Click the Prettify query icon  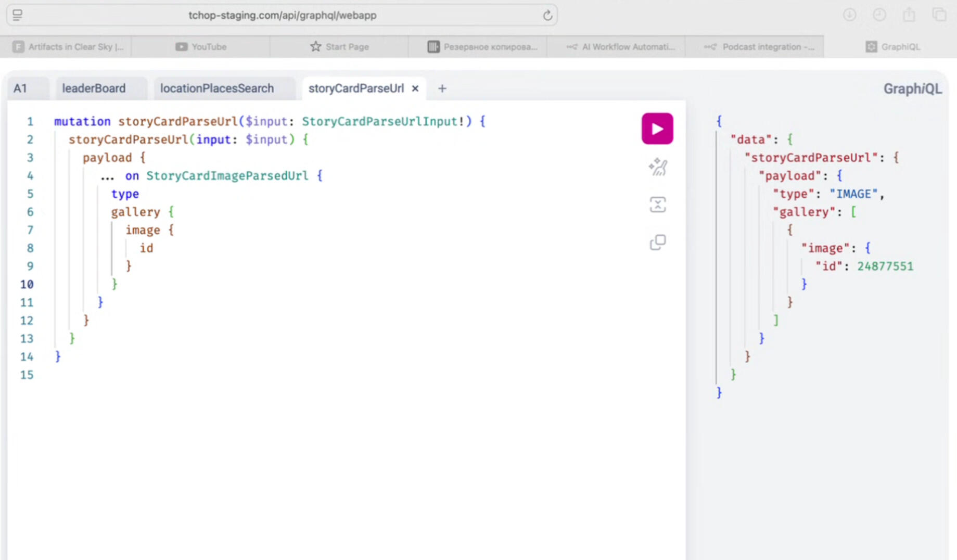coord(657,167)
